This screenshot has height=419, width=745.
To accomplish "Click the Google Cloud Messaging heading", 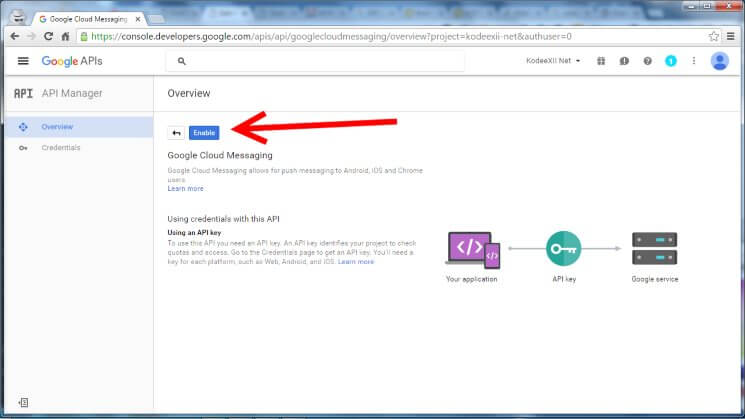I will pyautogui.click(x=220, y=155).
